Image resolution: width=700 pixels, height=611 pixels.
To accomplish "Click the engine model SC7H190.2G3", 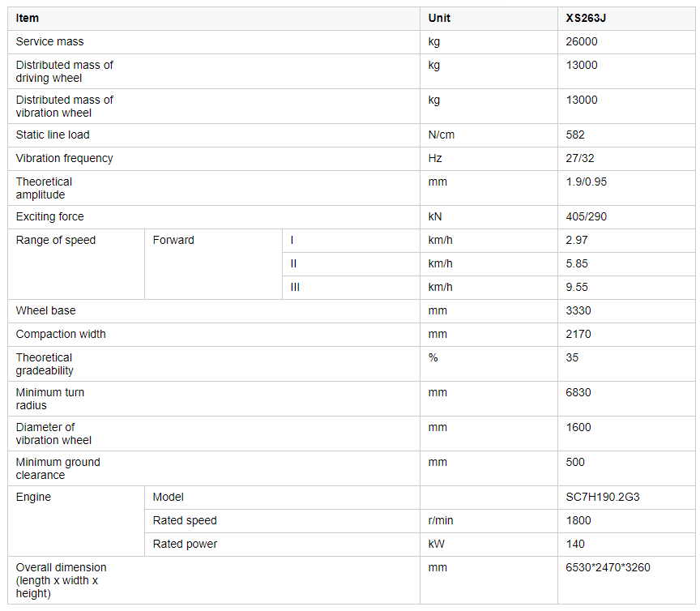I will tap(602, 497).
